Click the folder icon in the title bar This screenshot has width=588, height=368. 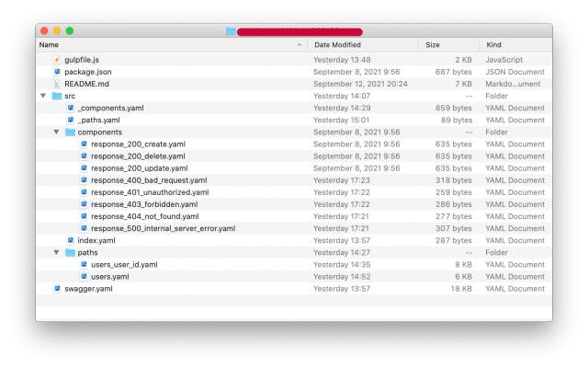coord(231,31)
